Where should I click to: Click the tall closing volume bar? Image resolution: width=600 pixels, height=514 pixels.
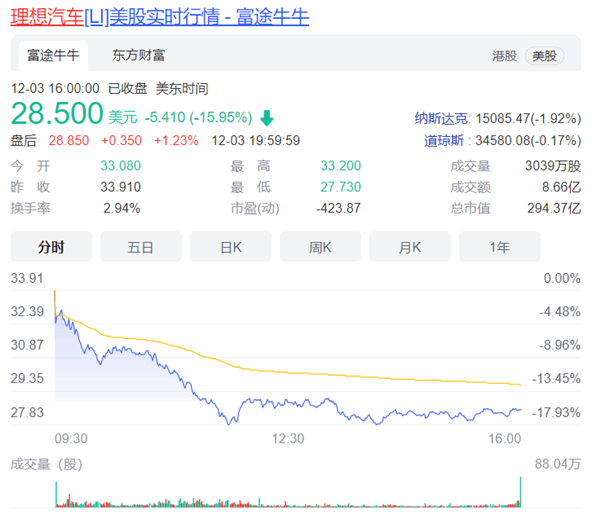click(520, 492)
